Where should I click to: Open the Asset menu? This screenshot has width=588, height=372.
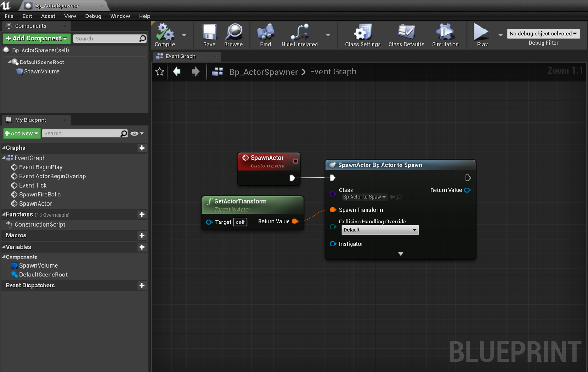click(x=48, y=16)
